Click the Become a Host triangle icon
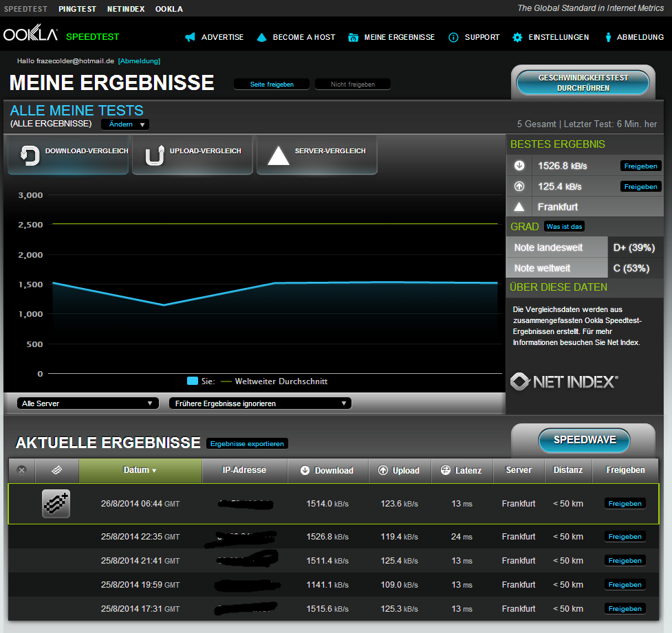The width and height of the screenshot is (672, 633). pyautogui.click(x=261, y=37)
